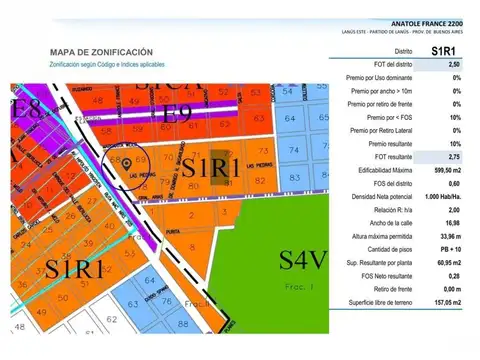
Task: Click the 'Edificabilidad Máxima' label
Action: pos(385,170)
